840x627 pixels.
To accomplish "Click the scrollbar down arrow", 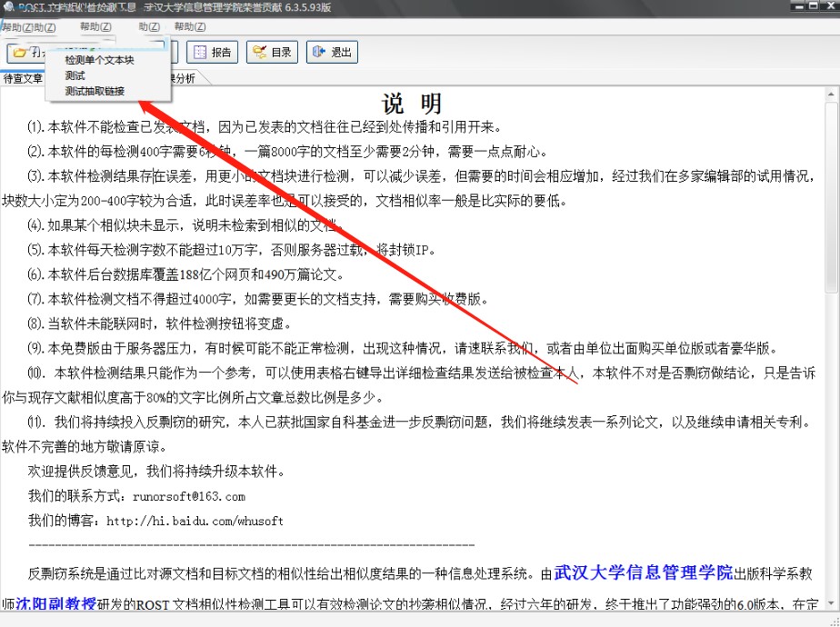I will coord(831,603).
